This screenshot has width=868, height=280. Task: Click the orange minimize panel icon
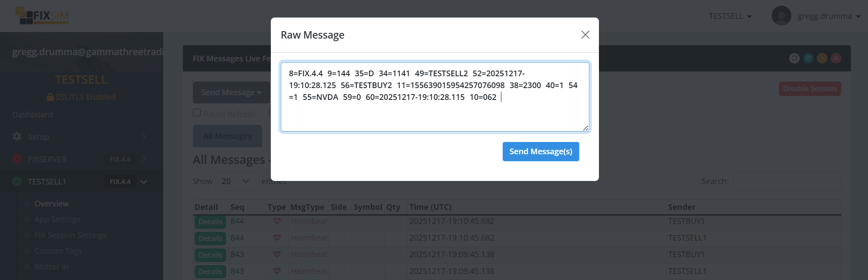tap(822, 58)
